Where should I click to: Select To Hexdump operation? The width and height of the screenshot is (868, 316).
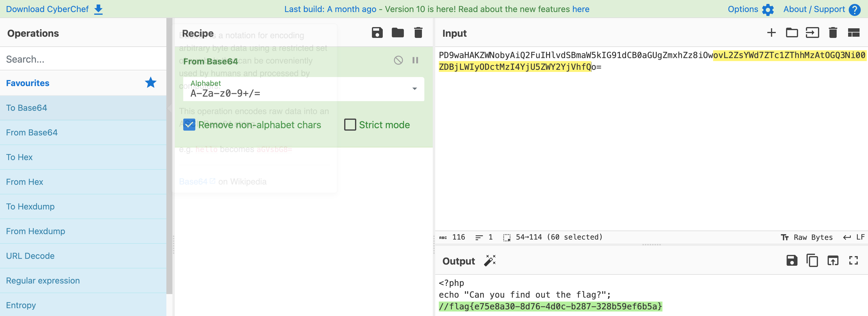(83, 207)
